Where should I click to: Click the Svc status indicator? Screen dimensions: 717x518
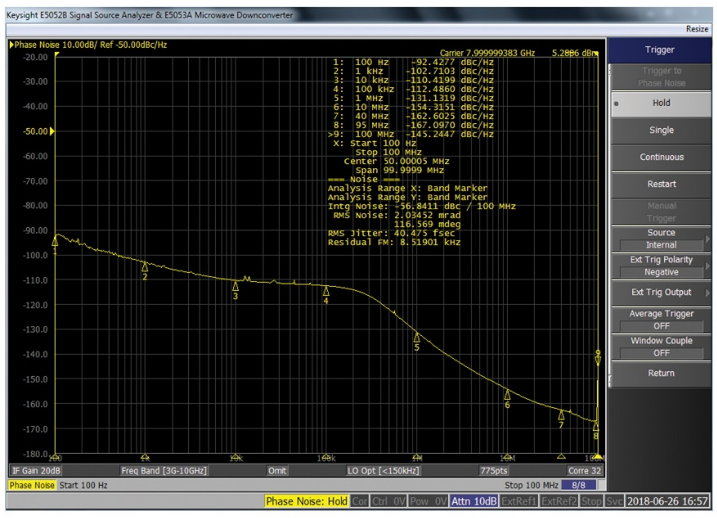[x=614, y=502]
